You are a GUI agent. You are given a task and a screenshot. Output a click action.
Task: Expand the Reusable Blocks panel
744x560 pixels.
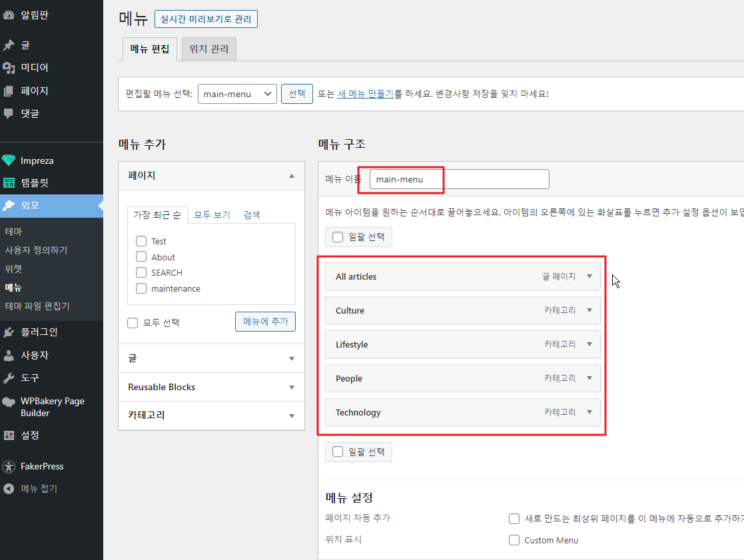tap(211, 387)
